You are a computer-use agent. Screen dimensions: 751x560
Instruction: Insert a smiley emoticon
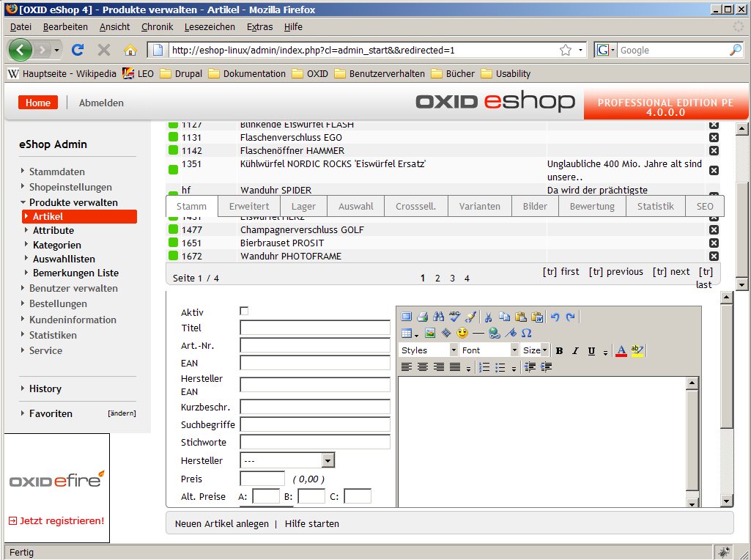pos(462,333)
